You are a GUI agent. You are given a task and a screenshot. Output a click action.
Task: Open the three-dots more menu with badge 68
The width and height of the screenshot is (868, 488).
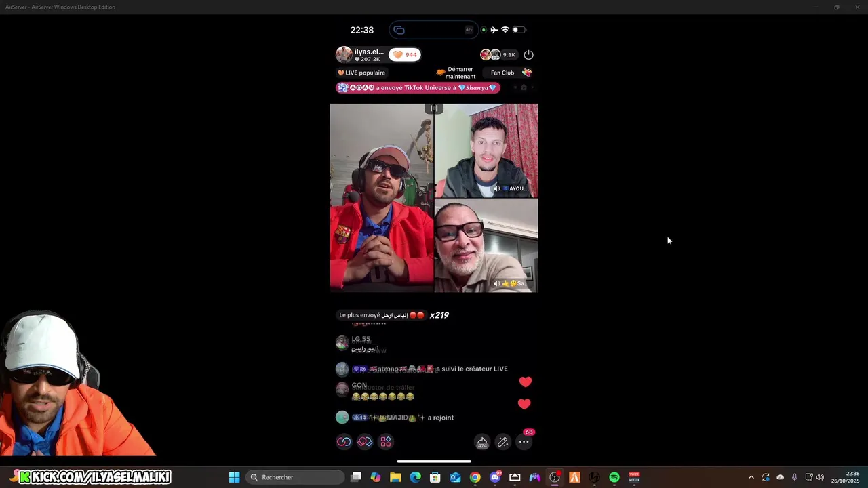click(524, 442)
